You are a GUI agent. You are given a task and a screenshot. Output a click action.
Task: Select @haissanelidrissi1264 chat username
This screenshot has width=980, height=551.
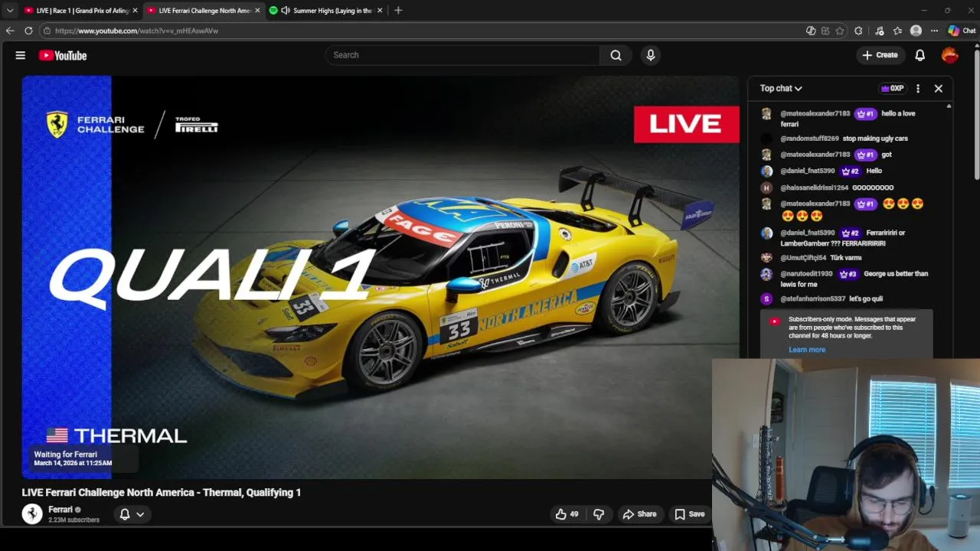(815, 187)
